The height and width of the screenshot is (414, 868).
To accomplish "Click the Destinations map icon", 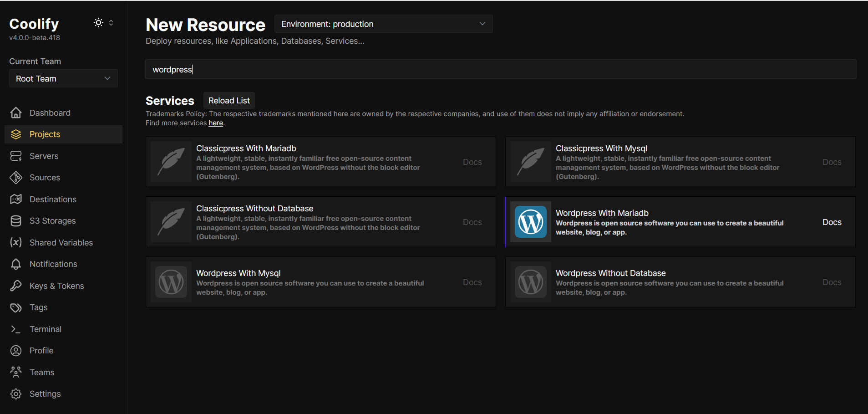I will tap(16, 199).
